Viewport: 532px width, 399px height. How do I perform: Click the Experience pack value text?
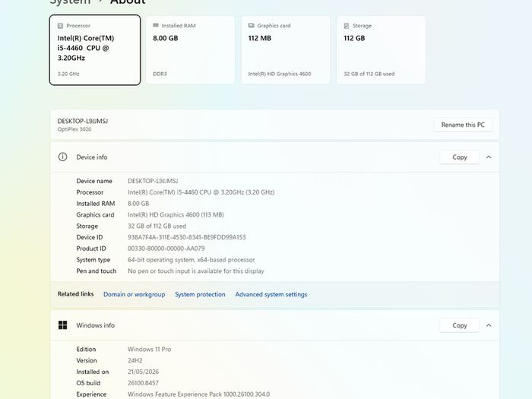pos(198,394)
